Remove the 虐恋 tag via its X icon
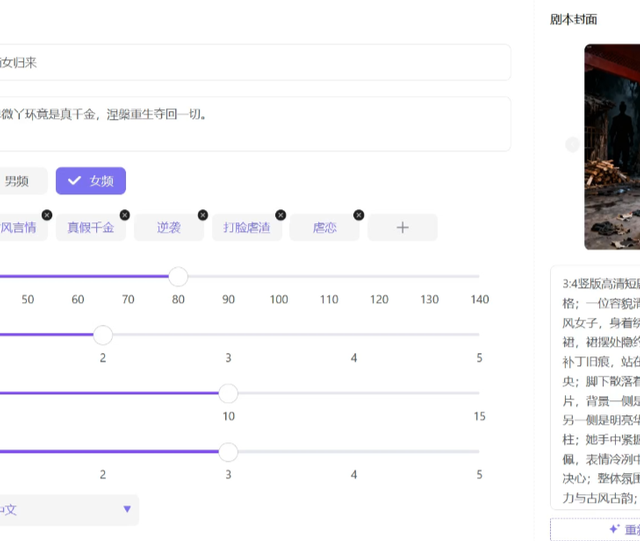Screen dimensions: 640x541 pos(359,215)
